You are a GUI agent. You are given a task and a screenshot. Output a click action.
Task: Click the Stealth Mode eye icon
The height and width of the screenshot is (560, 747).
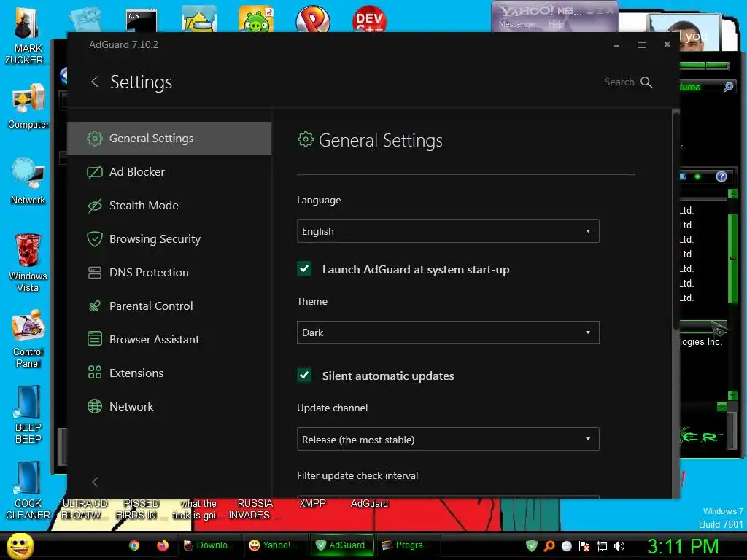pyautogui.click(x=95, y=206)
